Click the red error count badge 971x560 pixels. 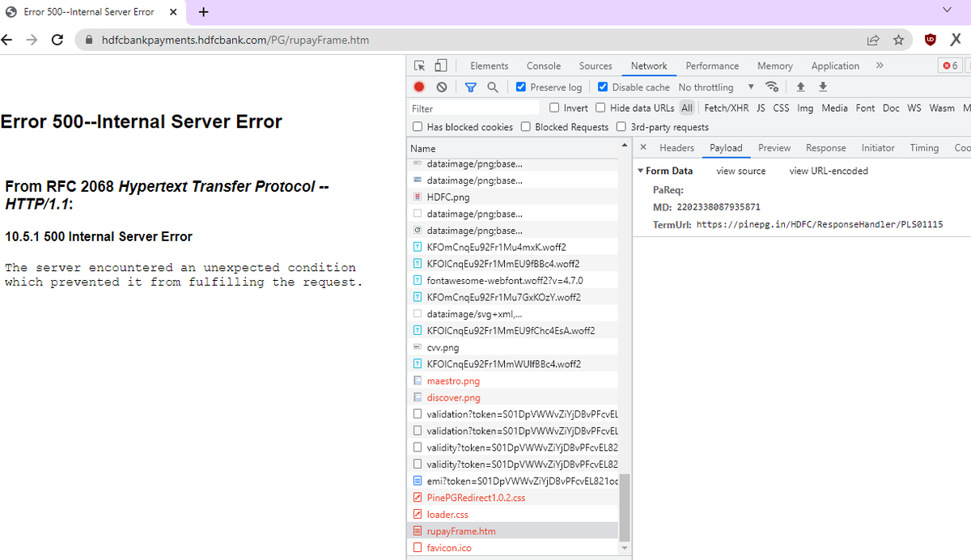(x=950, y=66)
